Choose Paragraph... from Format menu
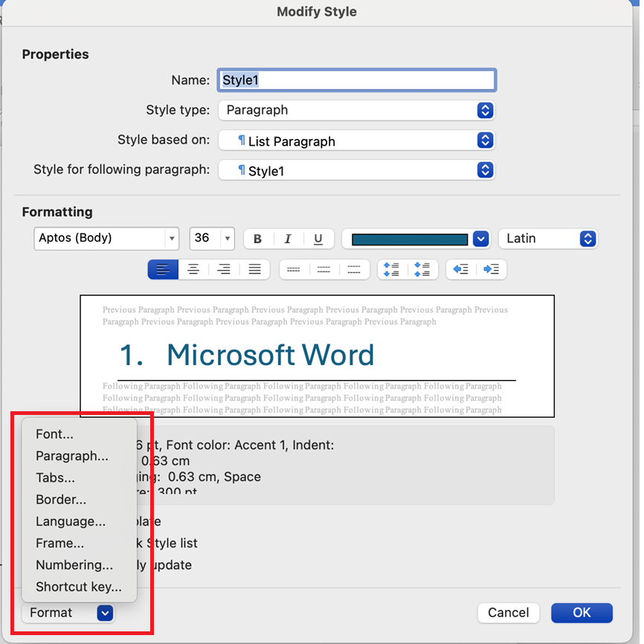644x644 pixels. 80,456
